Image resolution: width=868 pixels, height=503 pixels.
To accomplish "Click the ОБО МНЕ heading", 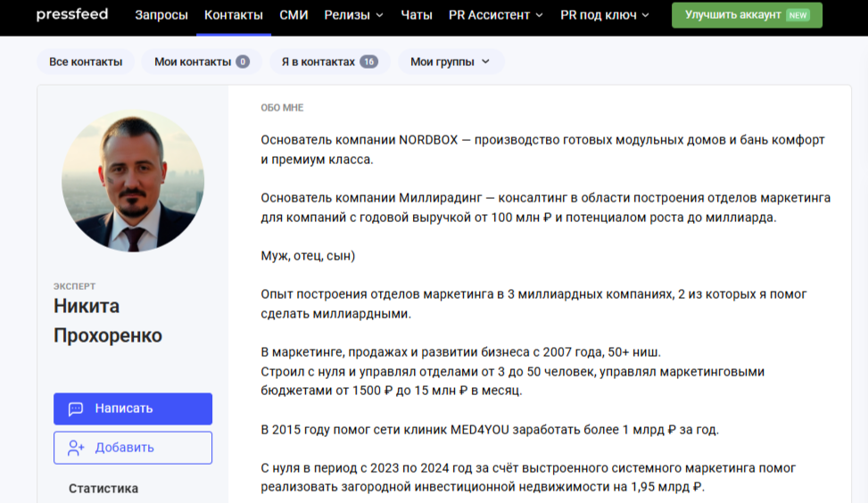I will 282,108.
